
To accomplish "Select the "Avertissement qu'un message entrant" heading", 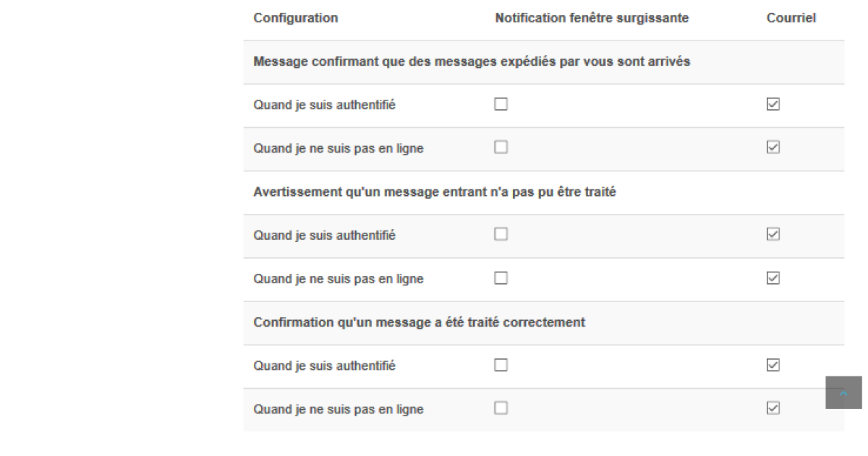I will [x=434, y=192].
